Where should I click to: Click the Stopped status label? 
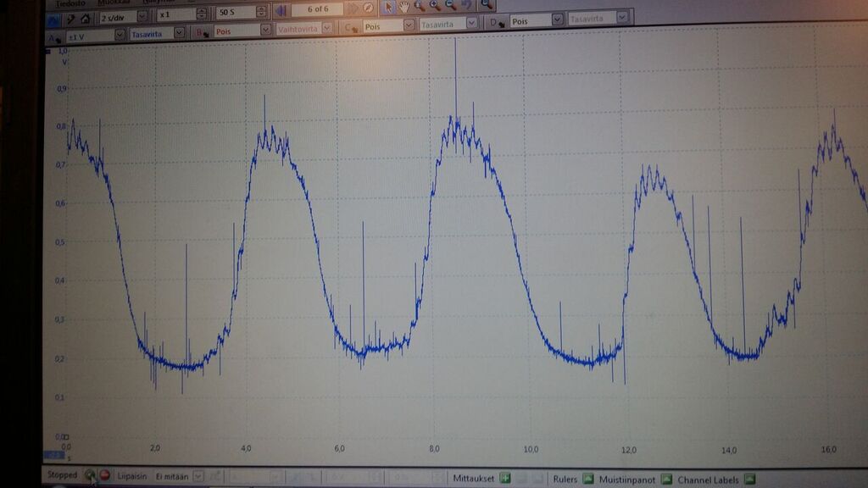click(62, 474)
